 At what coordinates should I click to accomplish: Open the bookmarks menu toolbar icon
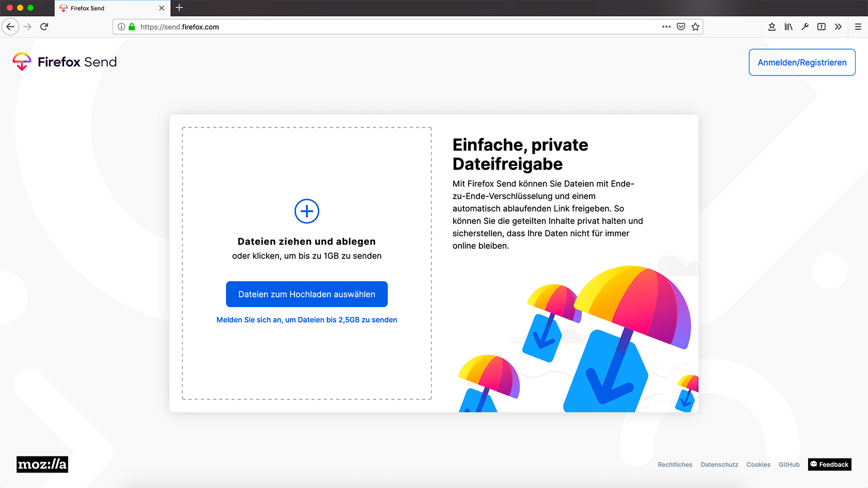[x=772, y=27]
